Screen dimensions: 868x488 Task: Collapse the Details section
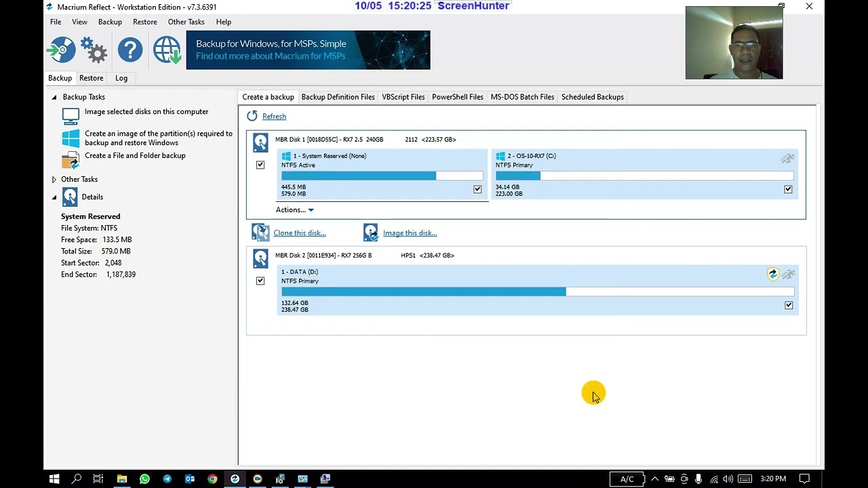54,197
